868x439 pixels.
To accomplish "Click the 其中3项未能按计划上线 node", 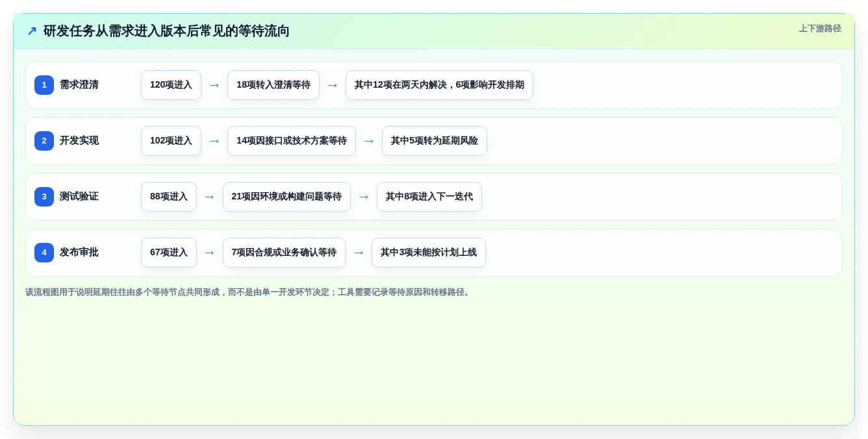I will [429, 253].
